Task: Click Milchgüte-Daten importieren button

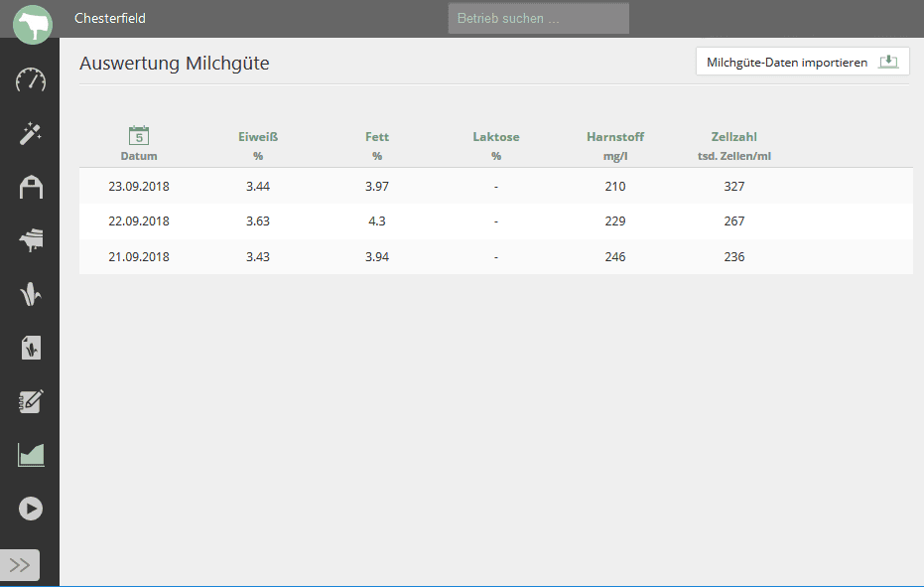Action: (802, 63)
